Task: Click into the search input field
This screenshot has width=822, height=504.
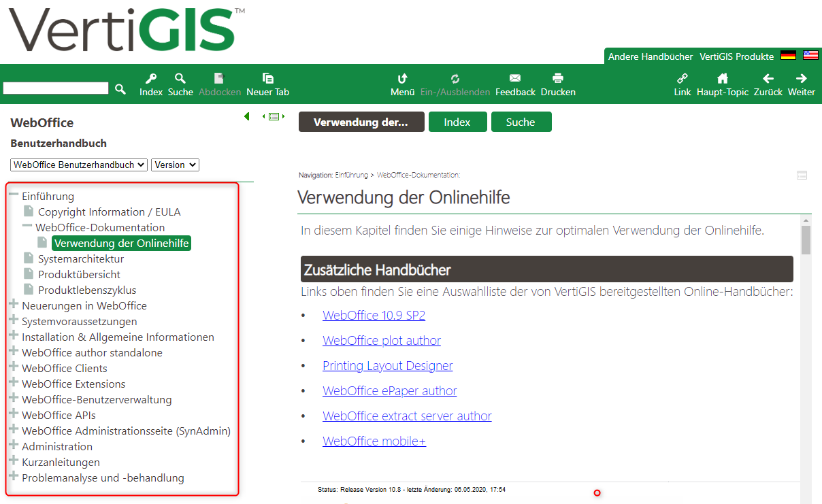Action: pos(56,88)
